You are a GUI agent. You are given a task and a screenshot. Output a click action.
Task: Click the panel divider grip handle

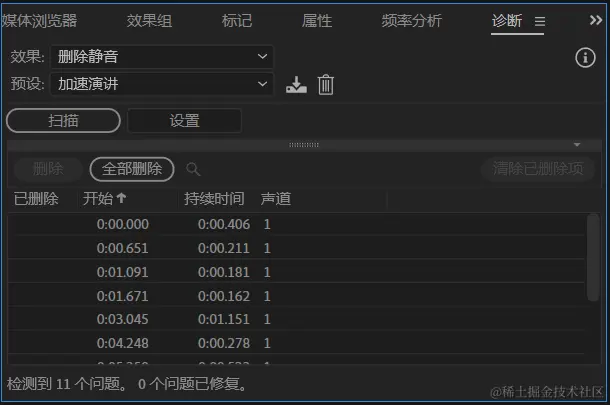pos(304,145)
